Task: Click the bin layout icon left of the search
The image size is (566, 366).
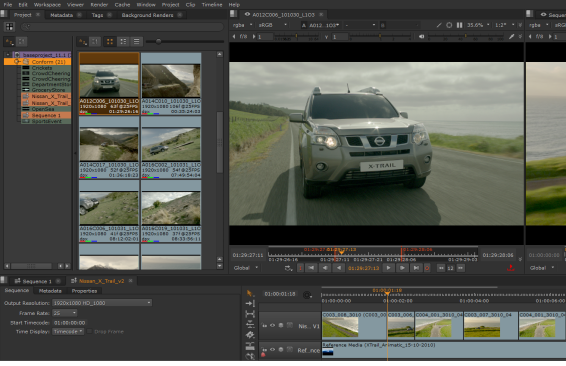Action: (9, 26)
